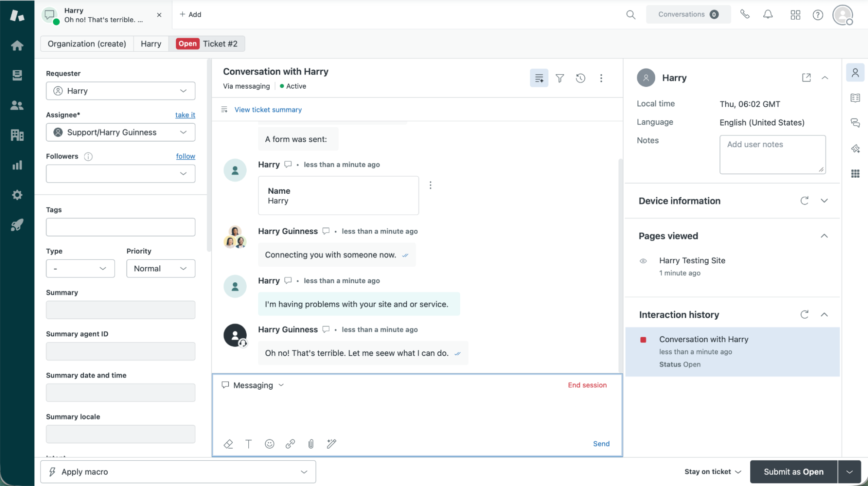Image resolution: width=868 pixels, height=486 pixels.
Task: Open notifications via the bell icon
Action: pos(768,14)
